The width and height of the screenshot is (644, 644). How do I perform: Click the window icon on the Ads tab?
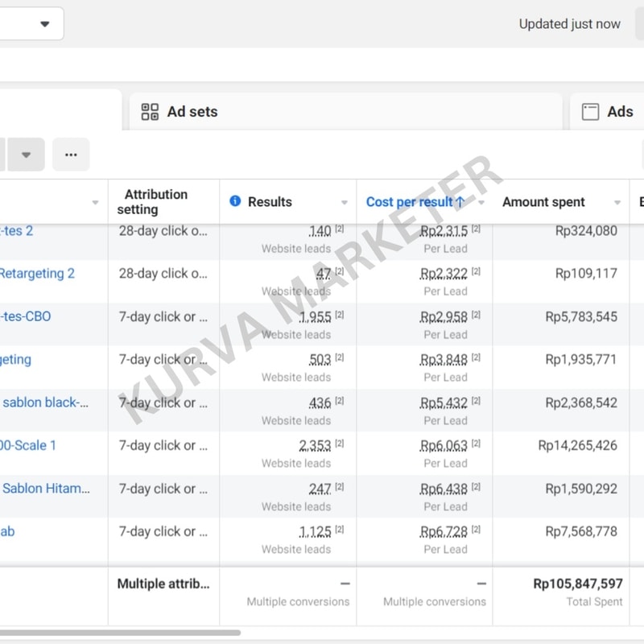point(590,112)
